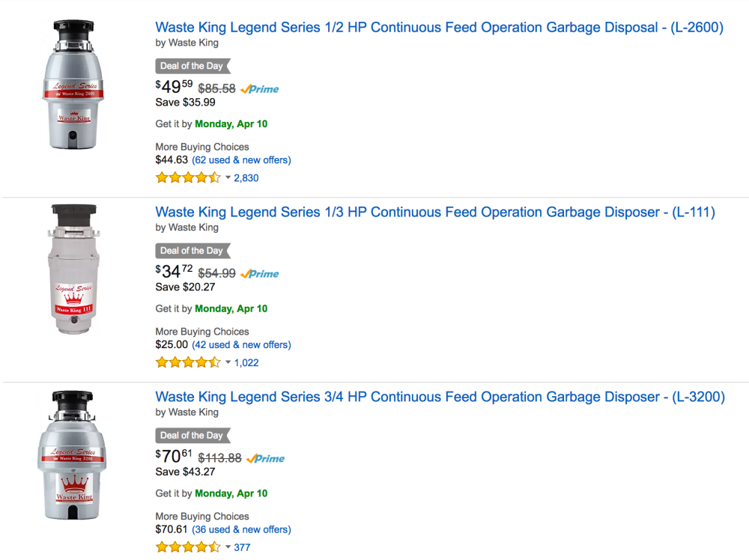Click the star rating for L-2600 disposal

click(188, 178)
